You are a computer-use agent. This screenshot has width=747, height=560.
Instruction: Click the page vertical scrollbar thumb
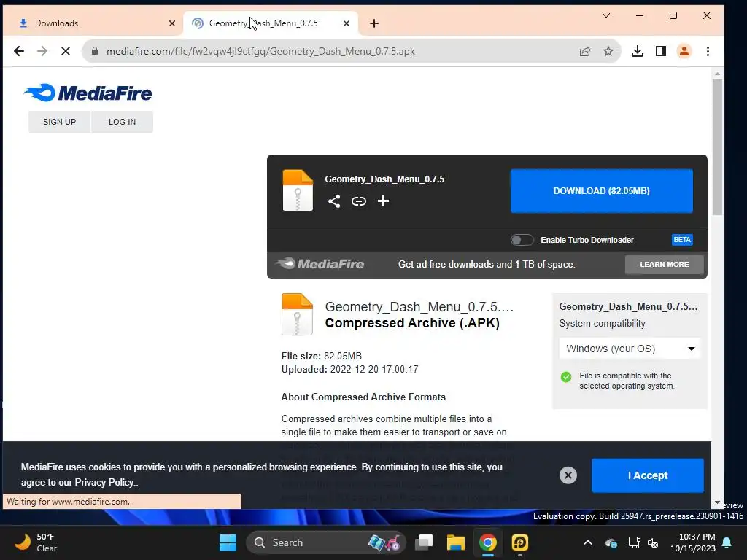(718, 147)
